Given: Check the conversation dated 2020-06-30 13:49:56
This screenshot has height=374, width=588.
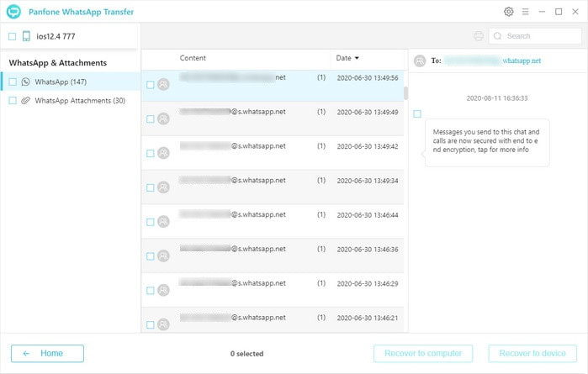Looking at the screenshot, I should tap(151, 85).
